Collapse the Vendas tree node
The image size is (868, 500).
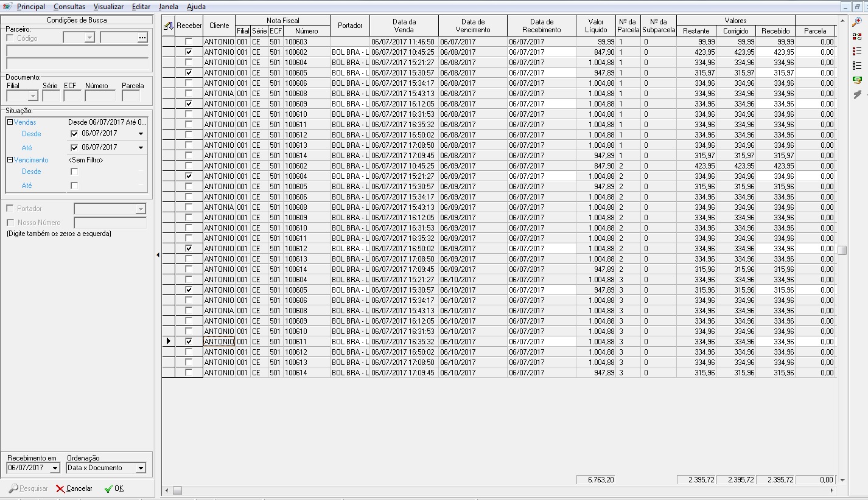pyautogui.click(x=10, y=122)
